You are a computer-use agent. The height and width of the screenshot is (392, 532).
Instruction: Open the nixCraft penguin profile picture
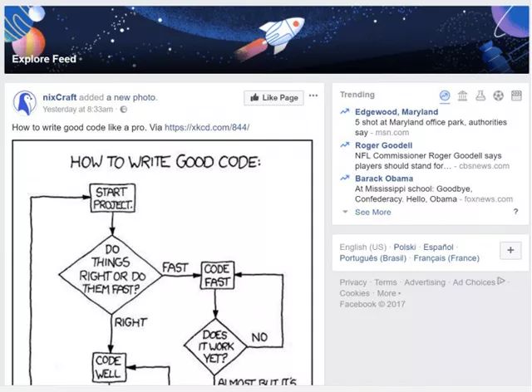click(24, 103)
